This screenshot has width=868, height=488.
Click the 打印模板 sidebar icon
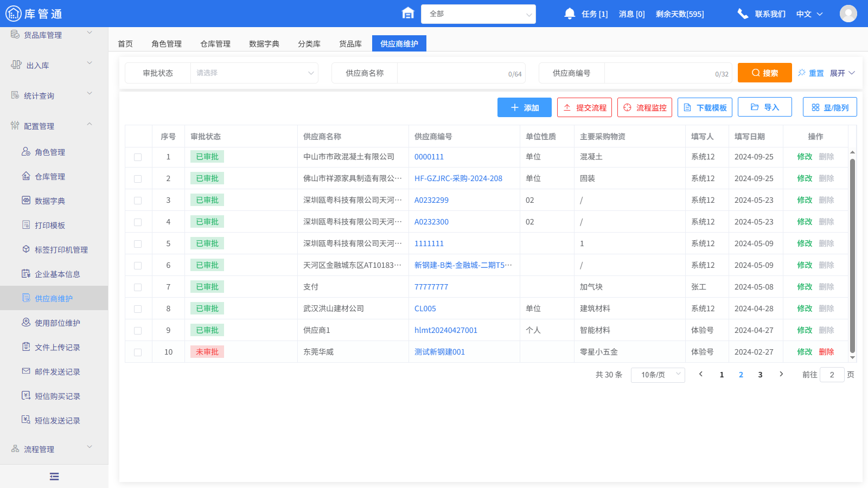click(x=26, y=225)
